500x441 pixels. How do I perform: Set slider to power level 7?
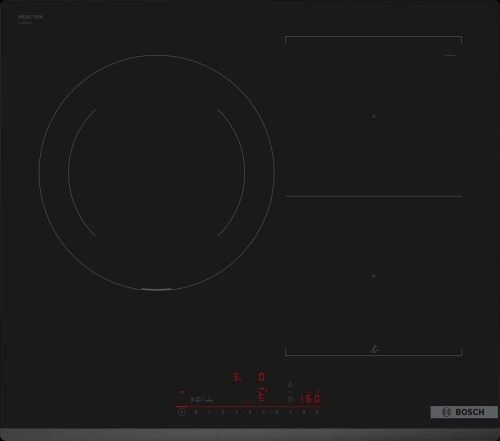click(x=290, y=412)
